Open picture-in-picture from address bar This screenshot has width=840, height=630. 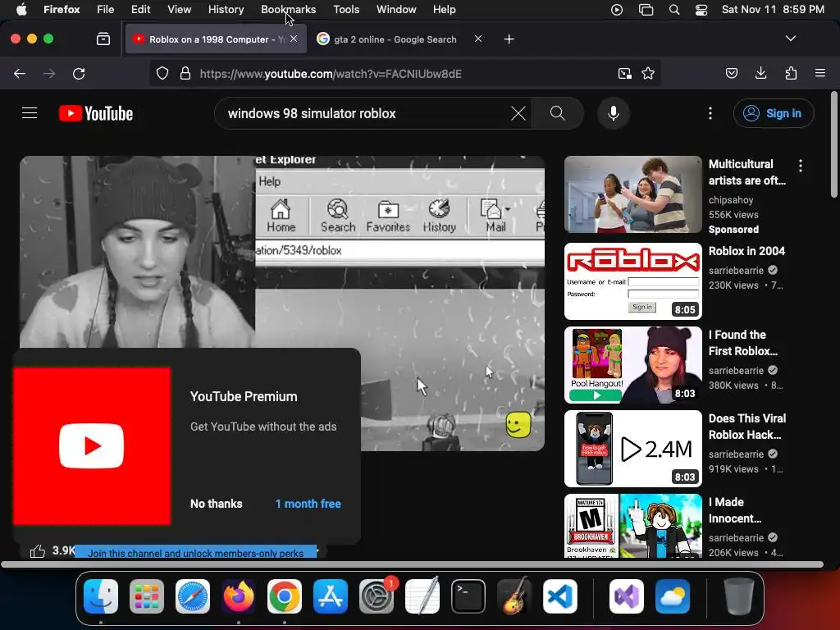click(624, 73)
